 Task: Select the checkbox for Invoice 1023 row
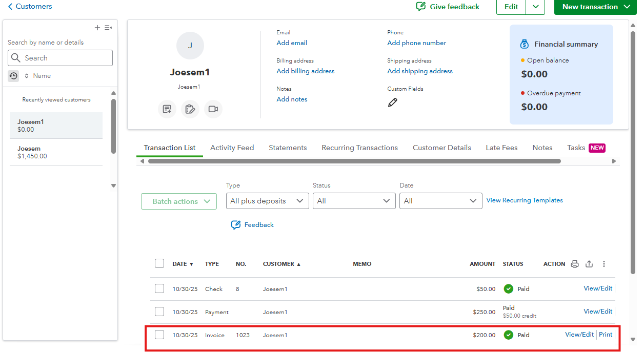tap(159, 335)
